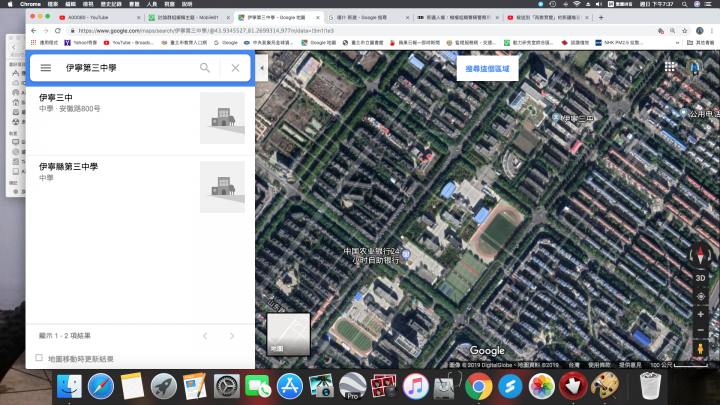The width and height of the screenshot is (720, 405).
Task: Go to previous results page arrow
Action: coord(205,336)
